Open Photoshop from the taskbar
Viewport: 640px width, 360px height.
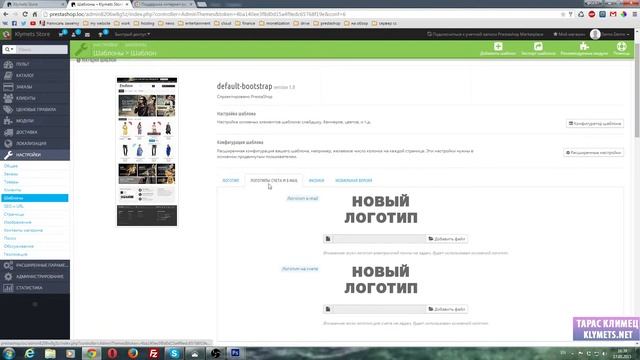click(236, 353)
